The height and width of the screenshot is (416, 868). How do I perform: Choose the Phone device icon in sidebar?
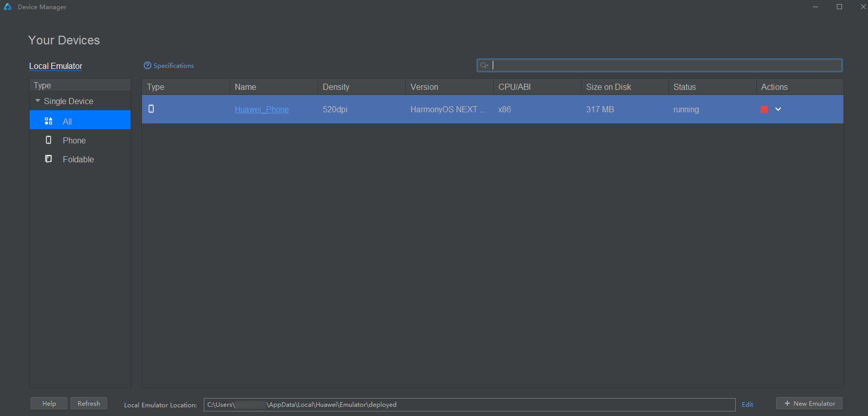pos(49,140)
